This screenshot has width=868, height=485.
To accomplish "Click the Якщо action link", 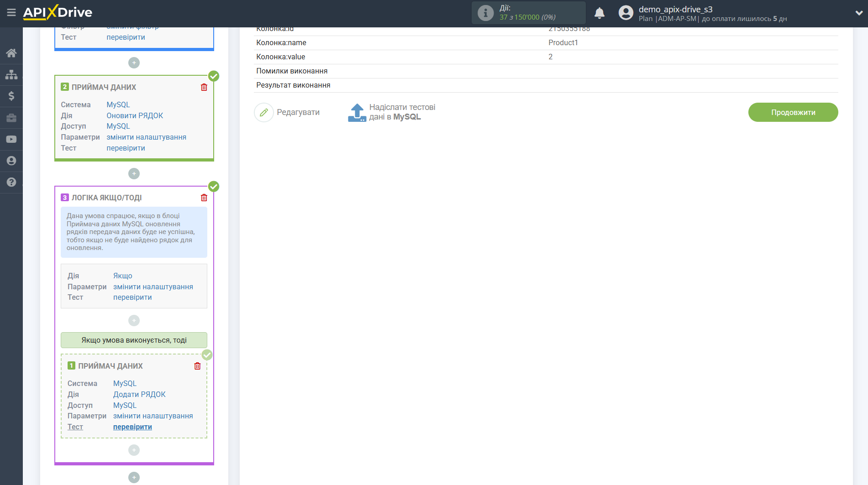I will 123,276.
